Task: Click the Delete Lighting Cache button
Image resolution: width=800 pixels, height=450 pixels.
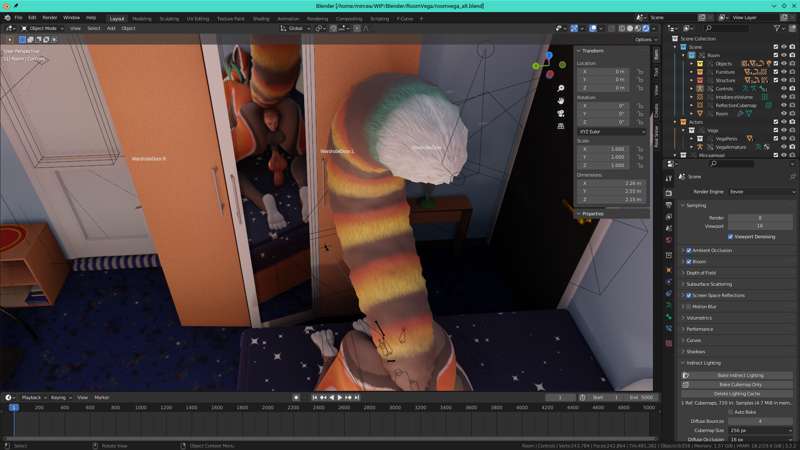Action: pyautogui.click(x=740, y=393)
